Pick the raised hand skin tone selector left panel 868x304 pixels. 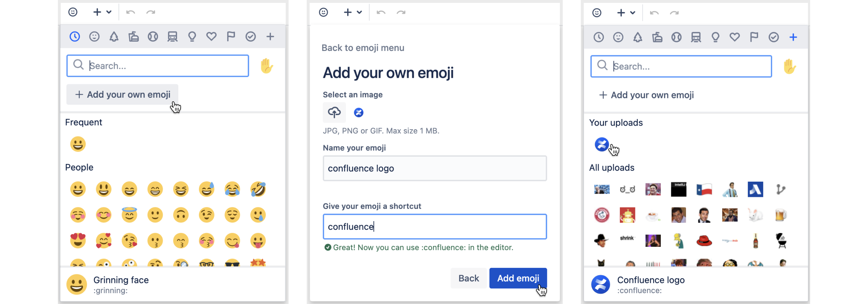coord(267,66)
